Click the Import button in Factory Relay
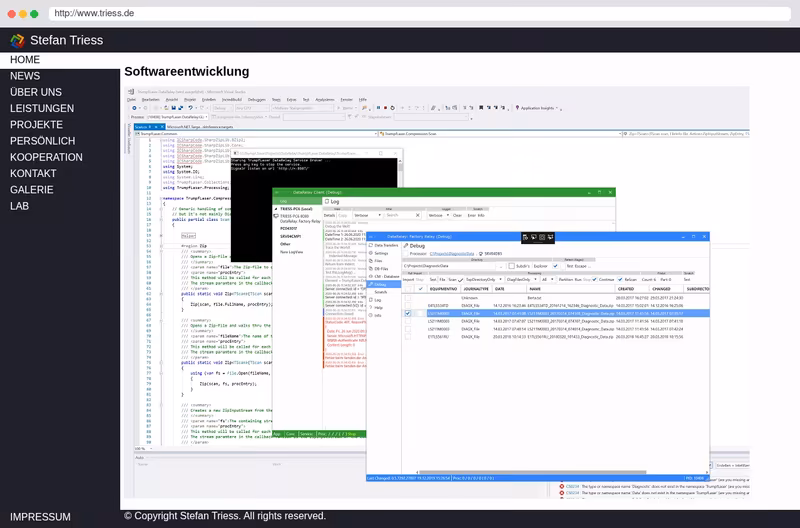 pyautogui.click(x=408, y=280)
